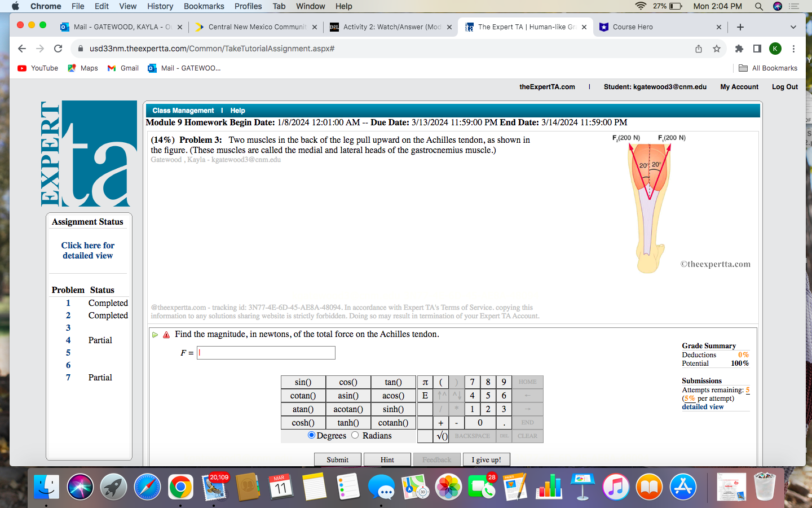Image resolution: width=812 pixels, height=508 pixels.
Task: Click the Submit button
Action: click(x=337, y=459)
